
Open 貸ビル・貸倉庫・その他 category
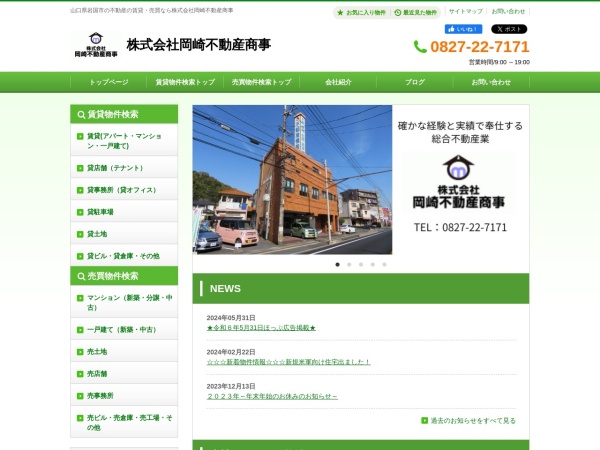124,256
